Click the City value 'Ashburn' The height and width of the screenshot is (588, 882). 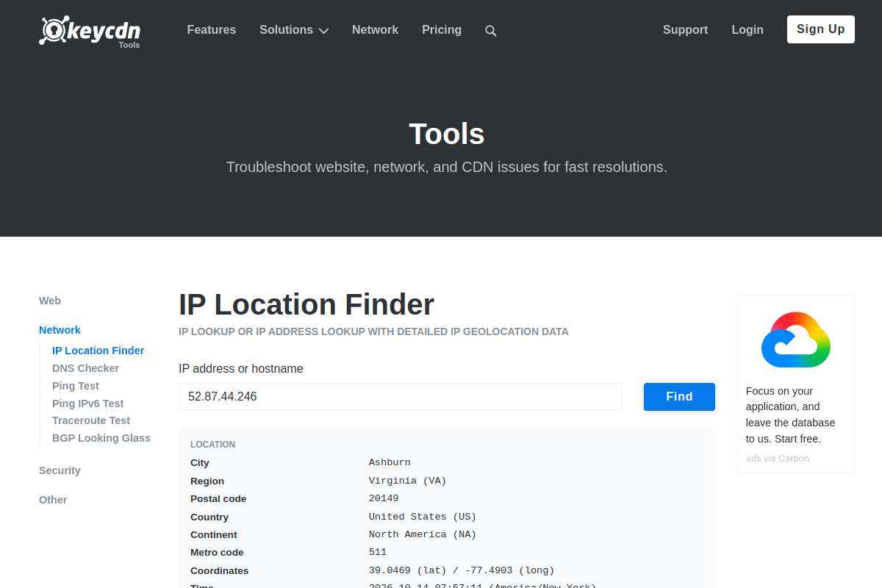pyautogui.click(x=390, y=463)
